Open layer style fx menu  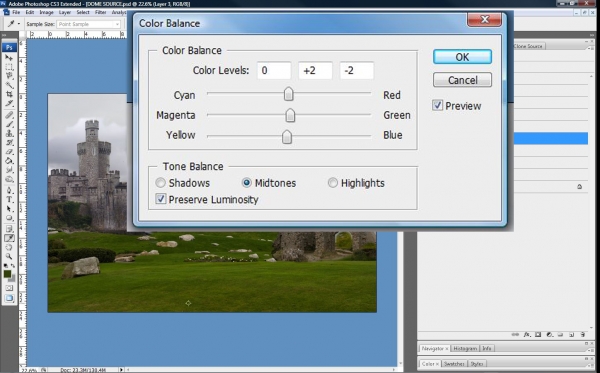527,335
